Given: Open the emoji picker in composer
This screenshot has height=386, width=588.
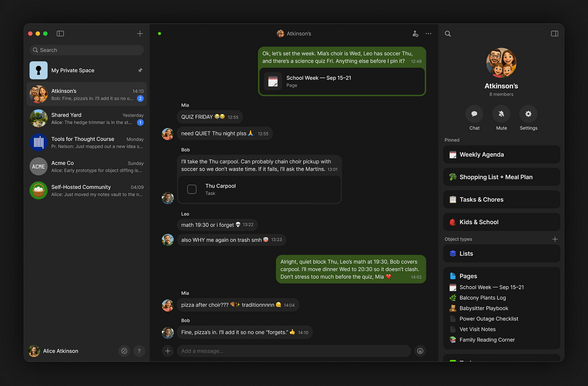Looking at the screenshot, I should (x=420, y=351).
